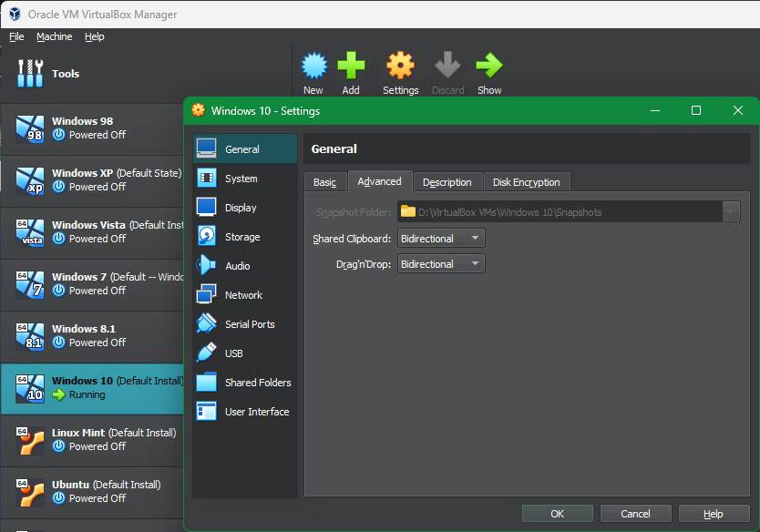Click the Linux Mint (Default Install) name

(114, 433)
